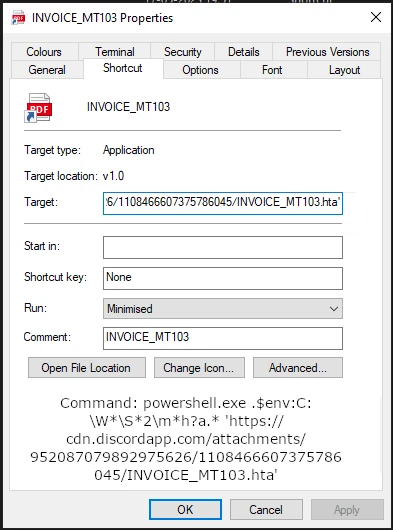The height and width of the screenshot is (530, 393).
Task: Click the Cancel button
Action: point(266,509)
